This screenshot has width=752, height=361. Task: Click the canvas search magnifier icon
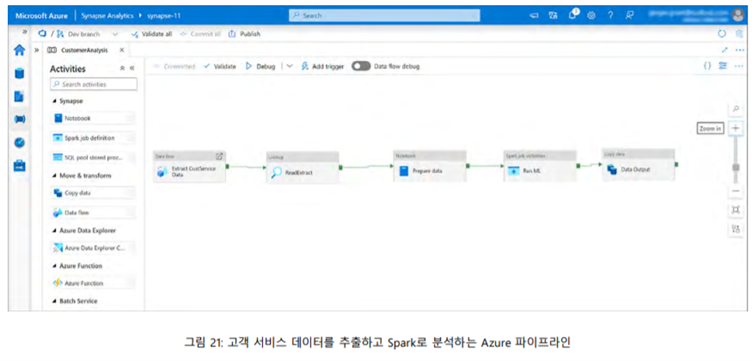click(x=736, y=109)
